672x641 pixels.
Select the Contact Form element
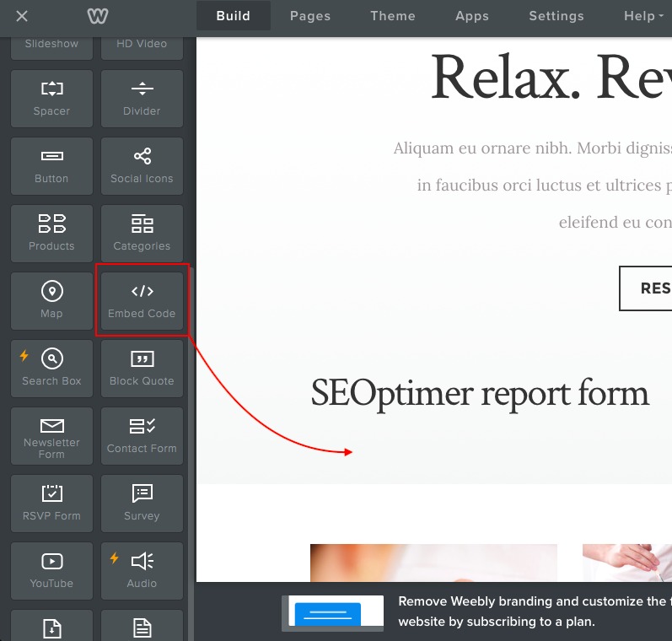pyautogui.click(x=142, y=436)
